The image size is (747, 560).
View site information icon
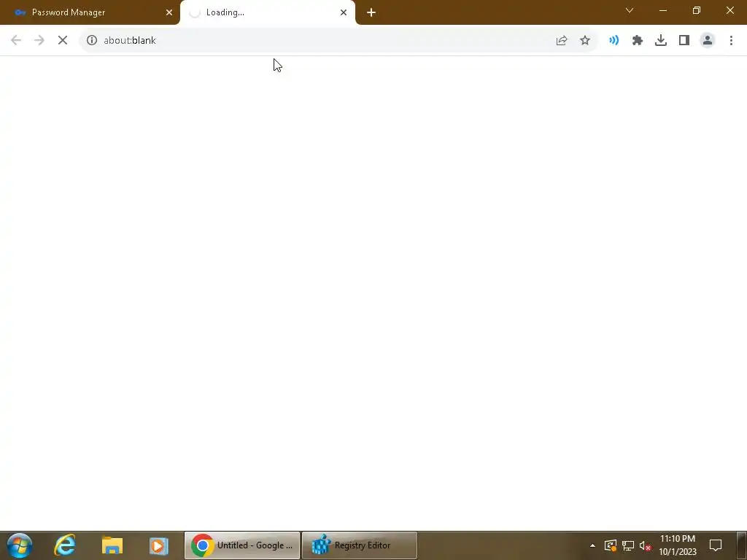click(92, 41)
